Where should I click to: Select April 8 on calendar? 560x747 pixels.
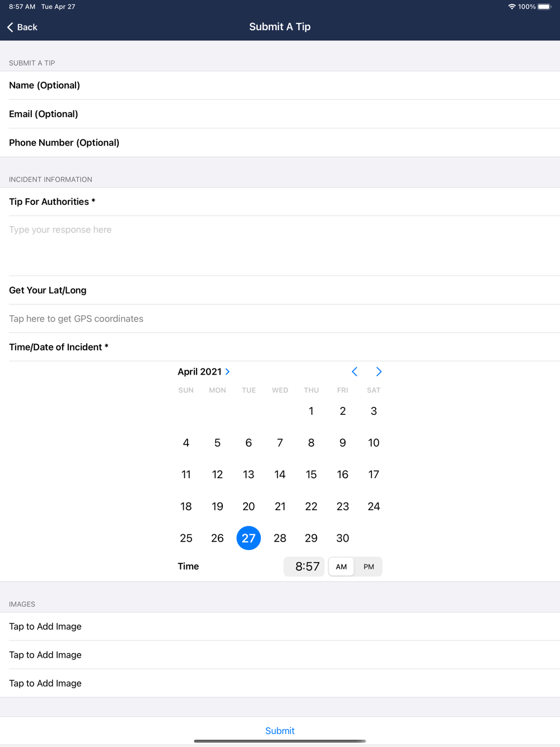311,443
